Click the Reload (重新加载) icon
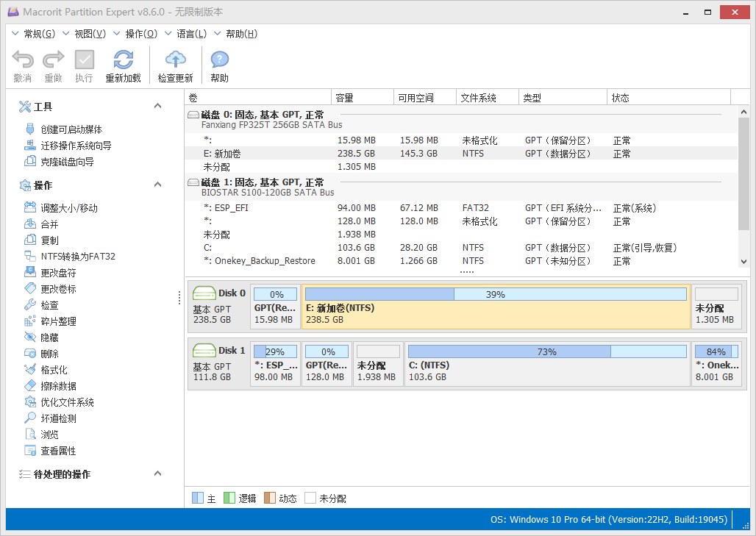Image resolution: width=756 pixels, height=536 pixels. tap(124, 60)
